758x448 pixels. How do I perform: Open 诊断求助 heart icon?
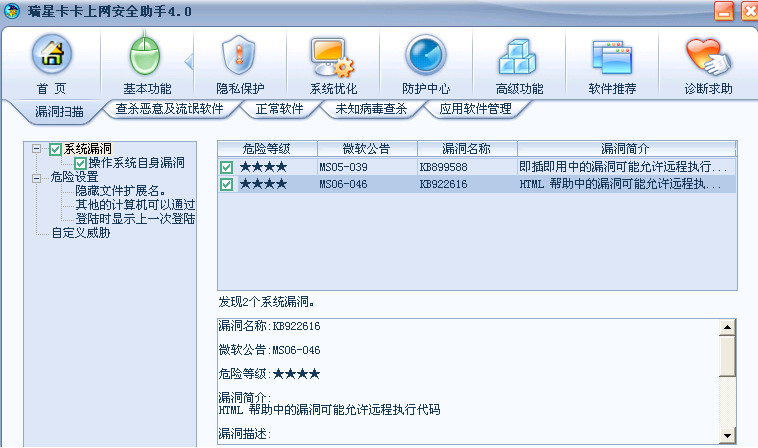[x=707, y=57]
